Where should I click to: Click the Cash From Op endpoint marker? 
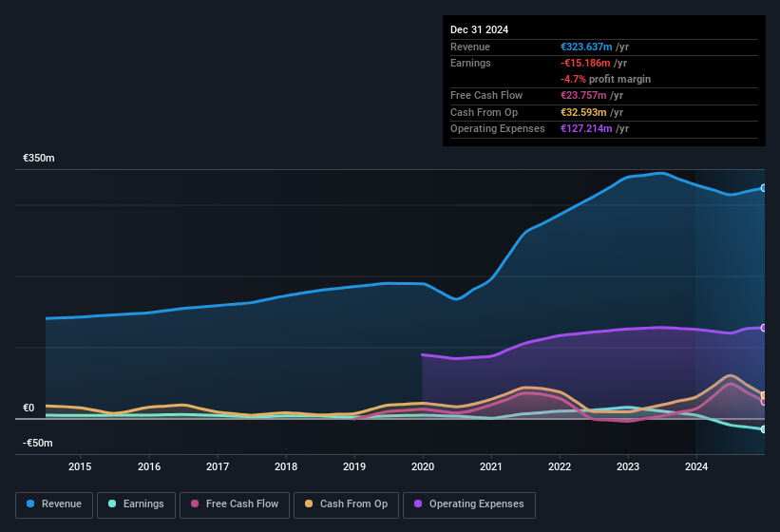(x=764, y=395)
